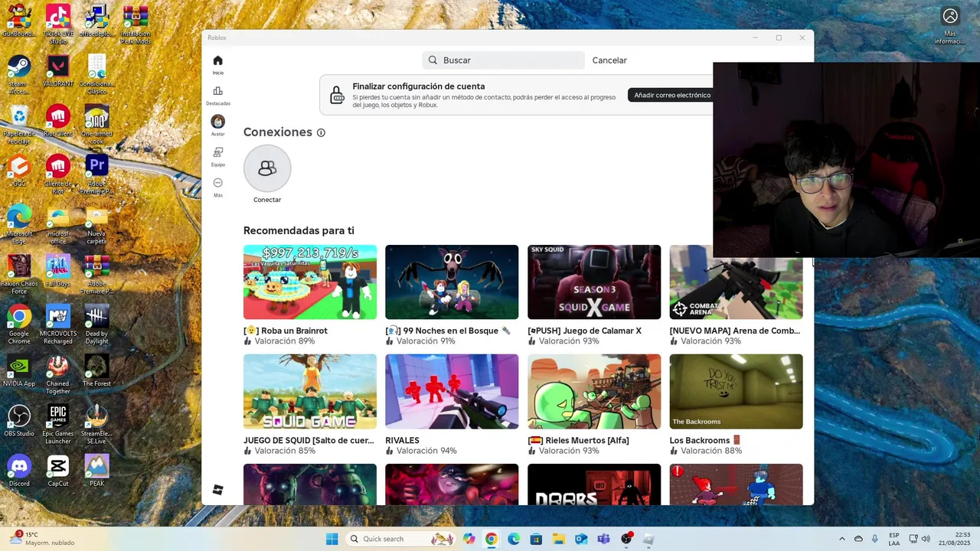Open Nueva carpeta folder on desktop
980x551 pixels.
click(96, 224)
